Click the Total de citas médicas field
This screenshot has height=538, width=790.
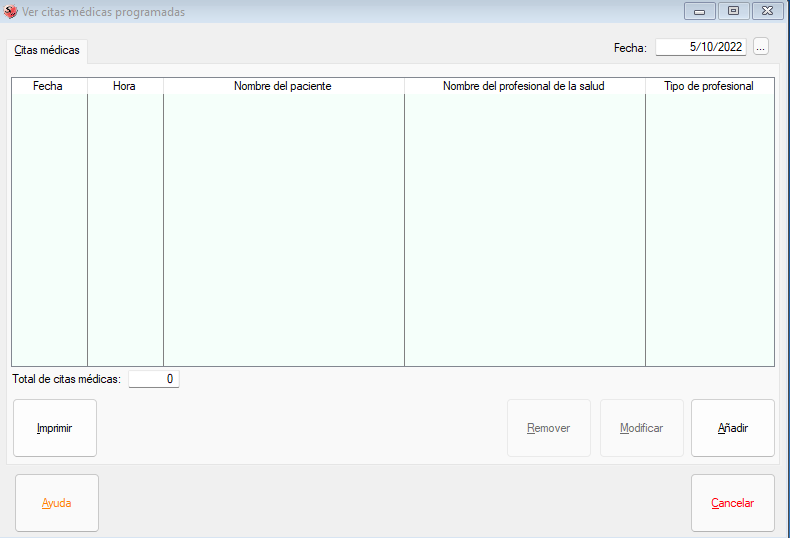pyautogui.click(x=154, y=379)
